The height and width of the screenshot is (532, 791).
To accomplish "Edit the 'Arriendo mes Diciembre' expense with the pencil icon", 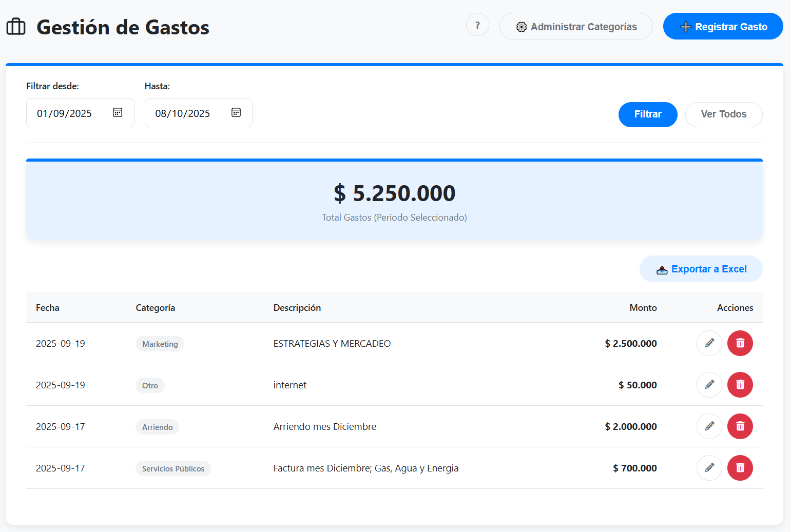I will 709,426.
